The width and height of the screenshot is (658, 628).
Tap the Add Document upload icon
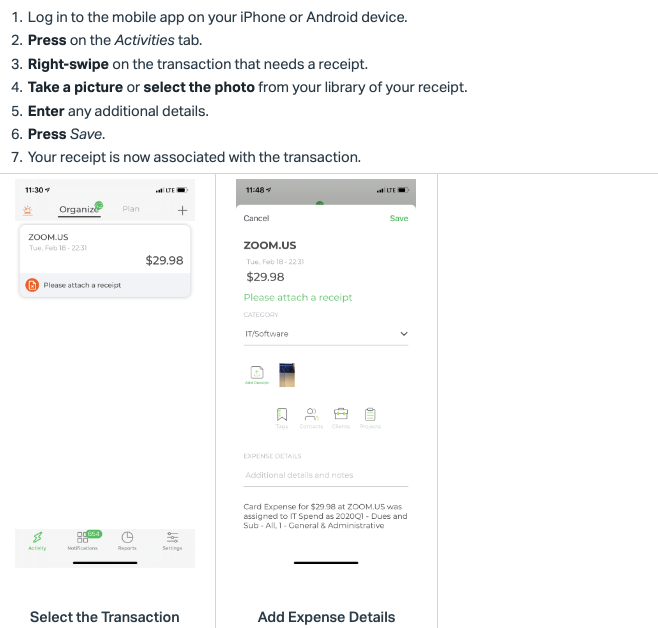click(x=257, y=375)
